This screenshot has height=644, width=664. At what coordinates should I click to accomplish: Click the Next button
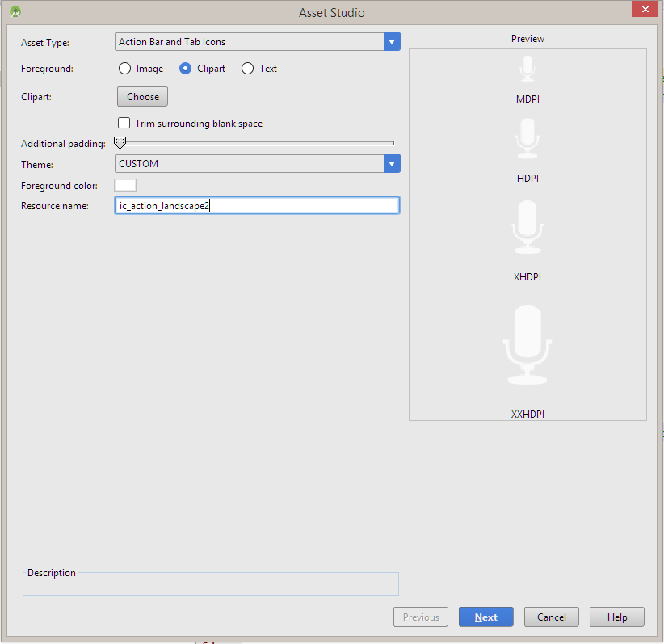pyautogui.click(x=485, y=617)
